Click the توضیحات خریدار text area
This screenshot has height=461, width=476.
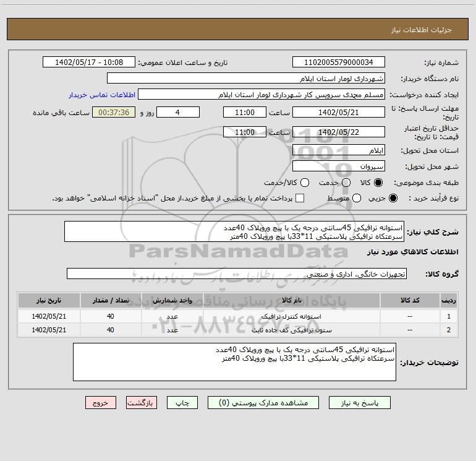(x=234, y=362)
